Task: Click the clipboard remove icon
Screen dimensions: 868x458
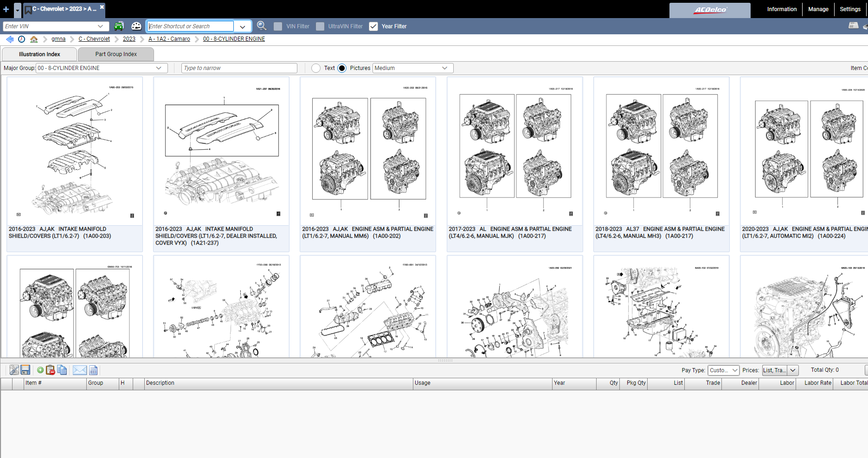Action: 51,370
